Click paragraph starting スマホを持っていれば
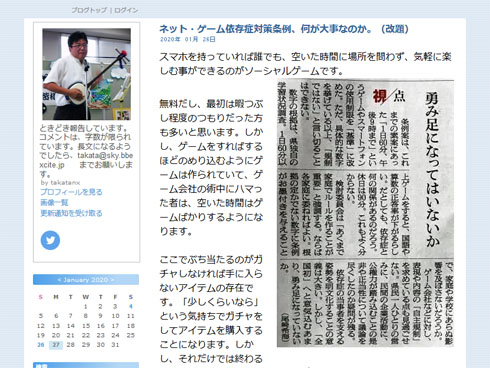Image resolution: width=490 pixels, height=368 pixels. pos(305,64)
